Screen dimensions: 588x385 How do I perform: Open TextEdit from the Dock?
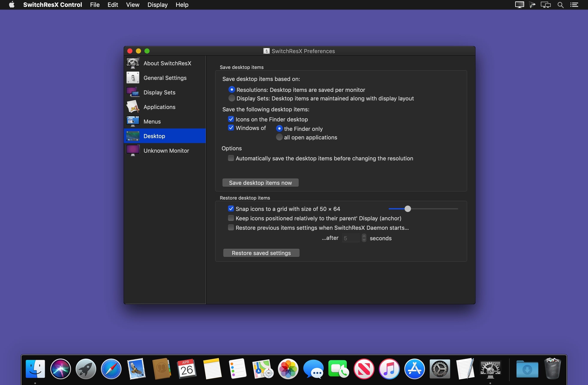(465, 369)
